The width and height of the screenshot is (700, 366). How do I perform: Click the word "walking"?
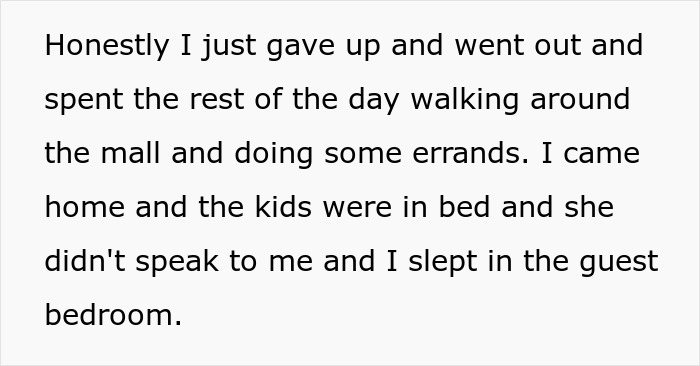[464, 100]
